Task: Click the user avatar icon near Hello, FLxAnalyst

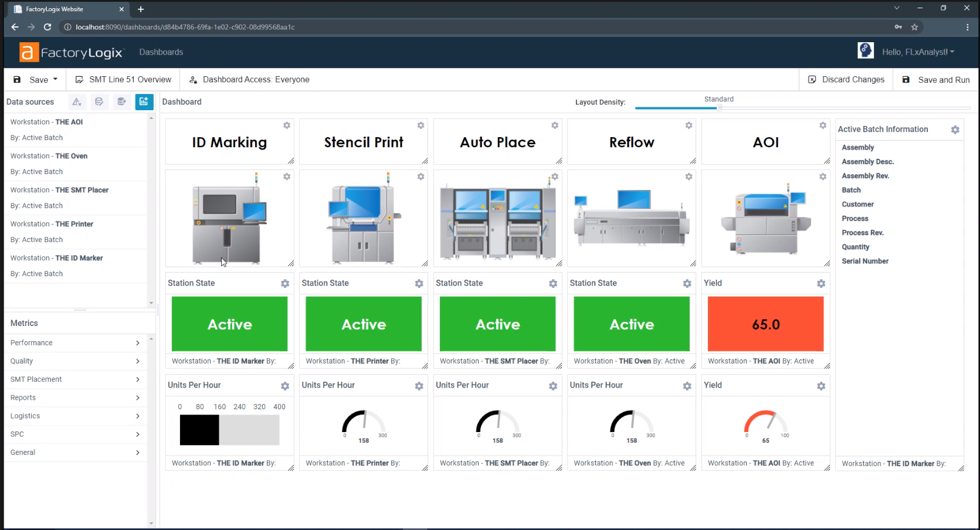Action: pyautogui.click(x=866, y=50)
